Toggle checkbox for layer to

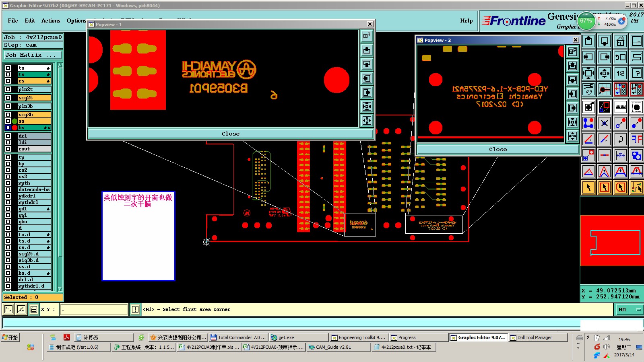click(x=8, y=68)
